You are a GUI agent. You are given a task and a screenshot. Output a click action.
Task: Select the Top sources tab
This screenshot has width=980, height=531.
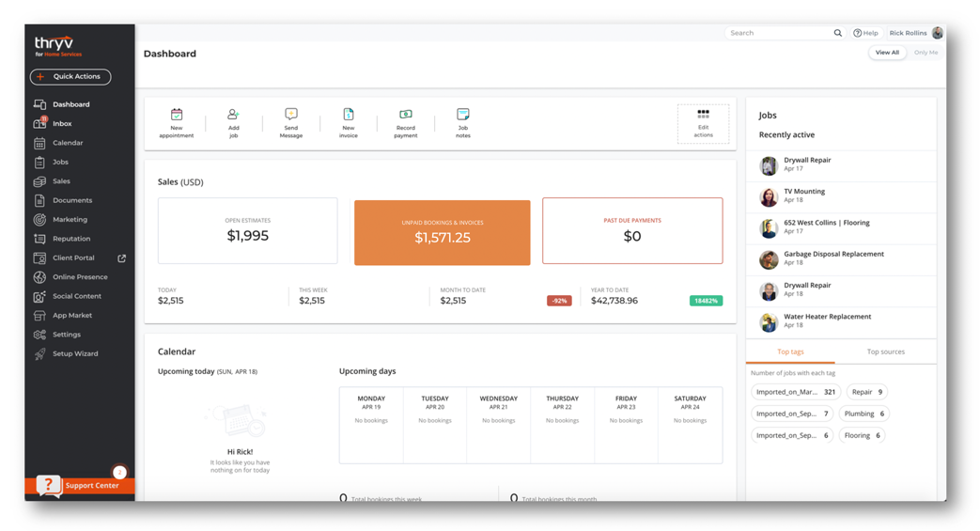coord(886,351)
